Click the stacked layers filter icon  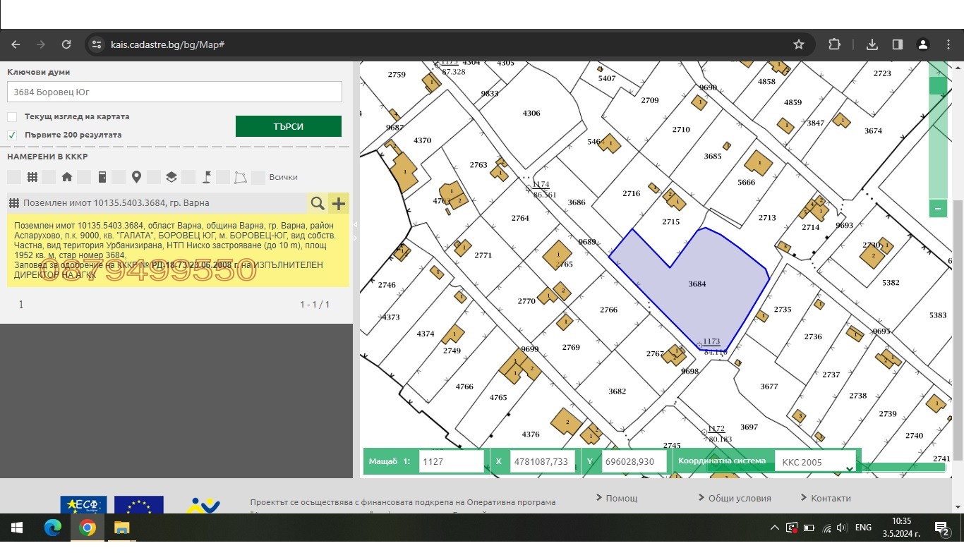(x=171, y=177)
